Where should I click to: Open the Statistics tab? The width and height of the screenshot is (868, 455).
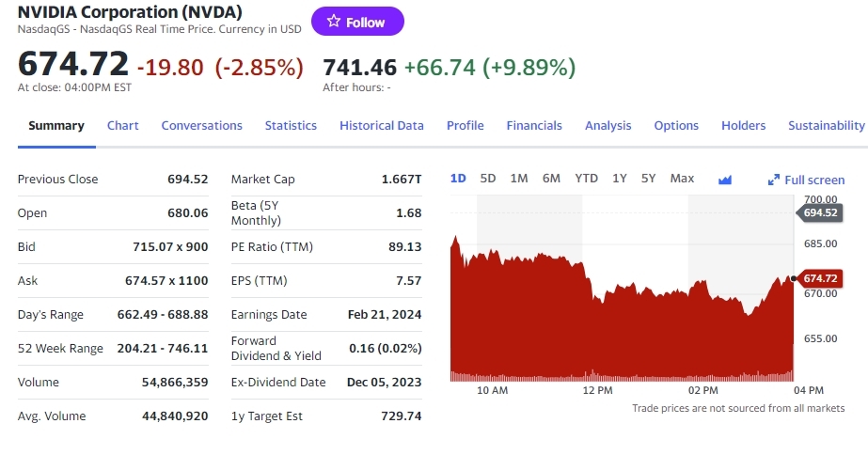[x=291, y=126]
